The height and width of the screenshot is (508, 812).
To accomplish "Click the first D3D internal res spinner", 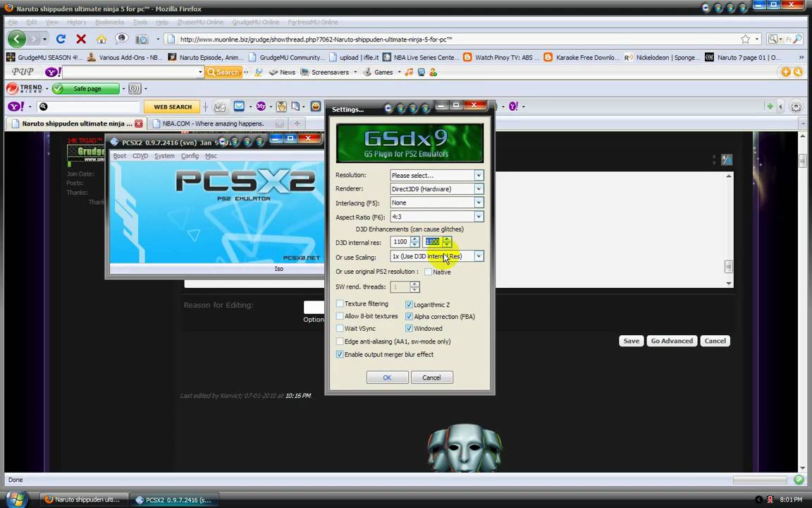I will pos(414,241).
